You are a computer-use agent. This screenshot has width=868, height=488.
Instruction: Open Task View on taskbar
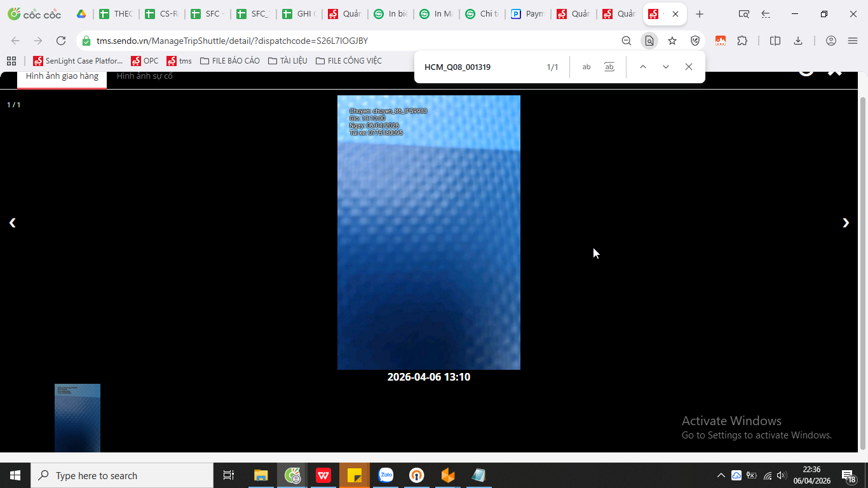pos(229,475)
